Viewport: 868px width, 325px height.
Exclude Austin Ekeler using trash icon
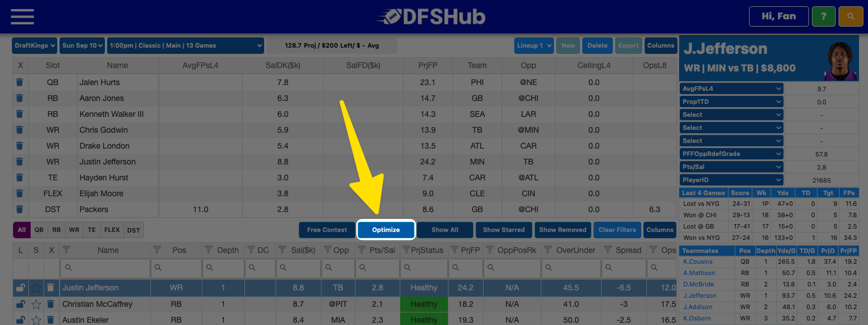50,320
